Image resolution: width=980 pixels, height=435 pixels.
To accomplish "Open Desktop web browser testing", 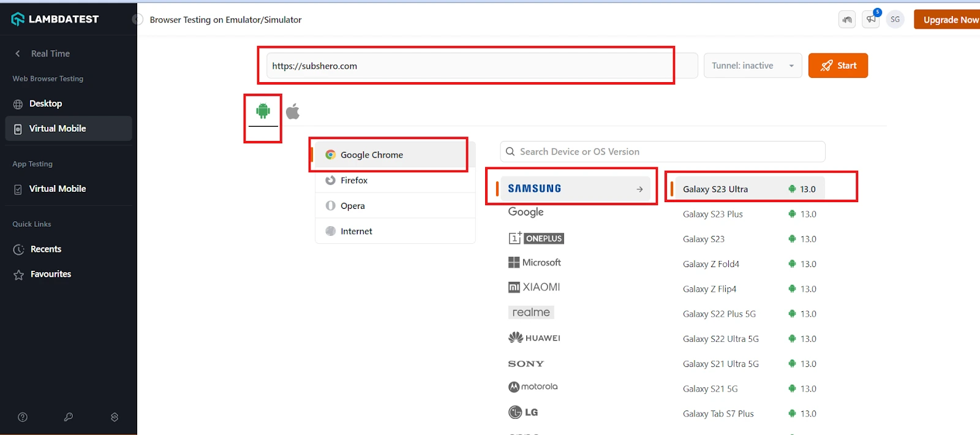I will (69, 104).
